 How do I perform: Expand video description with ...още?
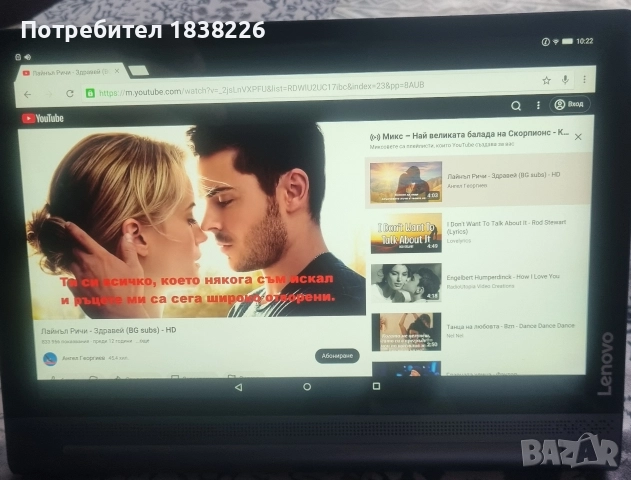point(142,341)
